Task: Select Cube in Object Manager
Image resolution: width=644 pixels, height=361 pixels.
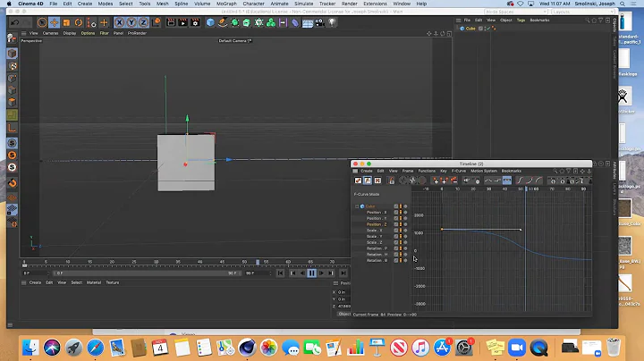Action: point(470,29)
